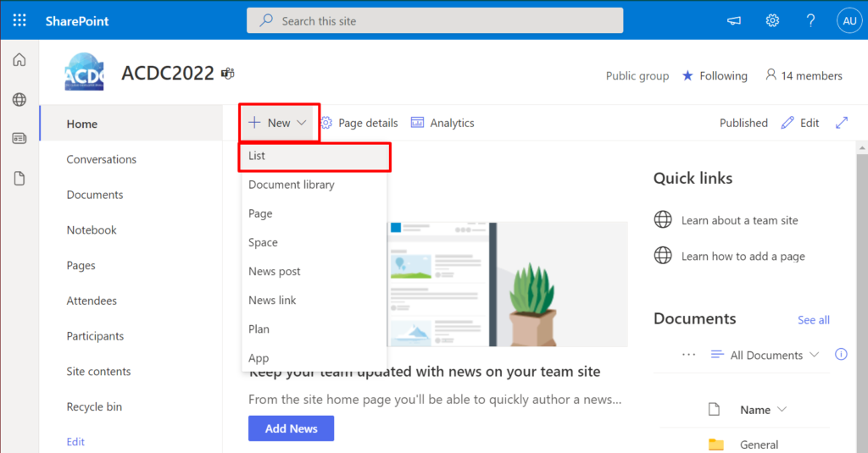868x453 pixels.
Task: Open the All Documents view dropdown
Action: (765, 355)
